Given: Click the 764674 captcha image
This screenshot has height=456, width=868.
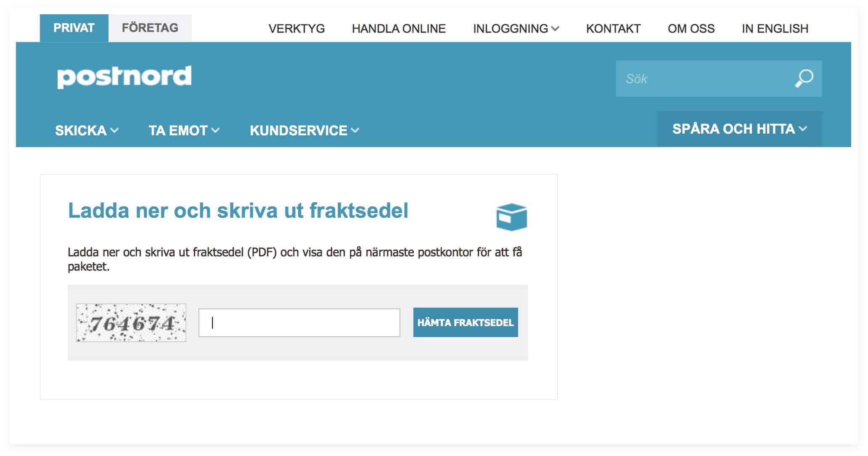Looking at the screenshot, I should 131,323.
